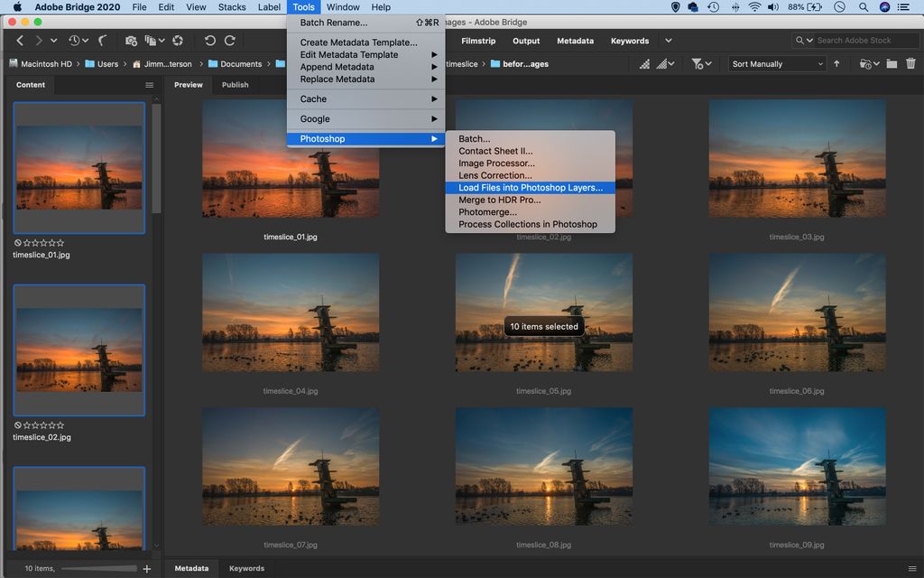The width and height of the screenshot is (924, 578).
Task: Click the Get Photos from Camera icon
Action: click(x=133, y=41)
